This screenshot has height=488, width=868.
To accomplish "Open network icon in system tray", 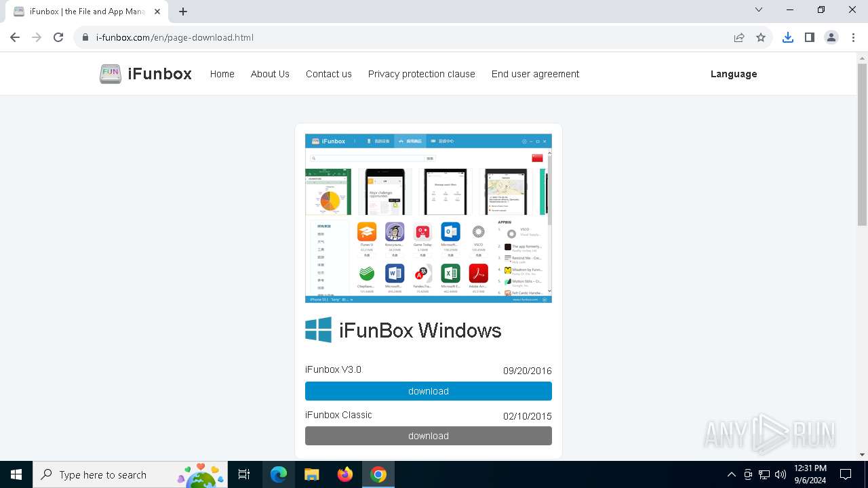I will [764, 474].
